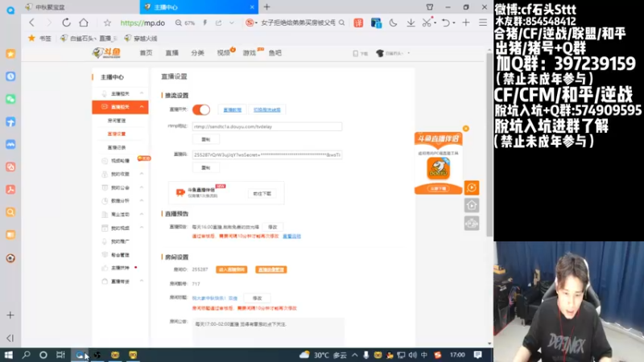This screenshot has height=362, width=644.
Task: Click the blue clock icon in left sidebar
Action: click(10, 76)
